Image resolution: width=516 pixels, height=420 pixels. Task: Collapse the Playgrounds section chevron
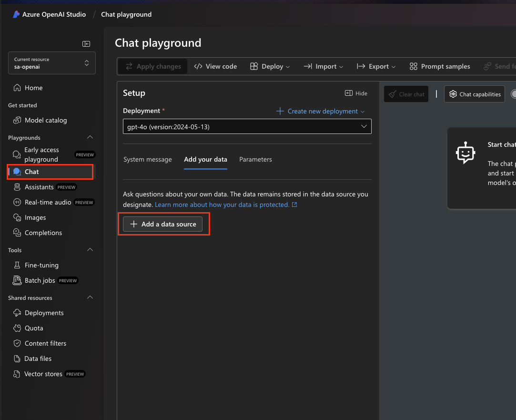90,137
